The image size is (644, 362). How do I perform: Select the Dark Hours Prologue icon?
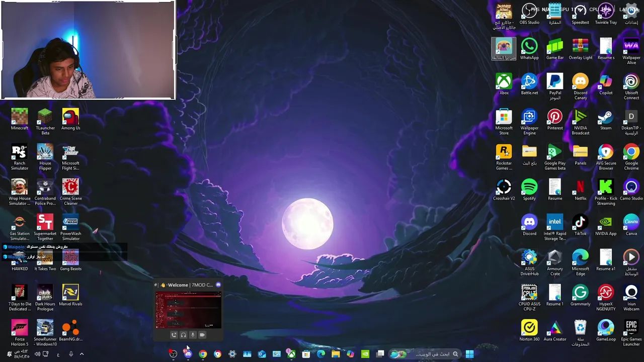point(45,298)
